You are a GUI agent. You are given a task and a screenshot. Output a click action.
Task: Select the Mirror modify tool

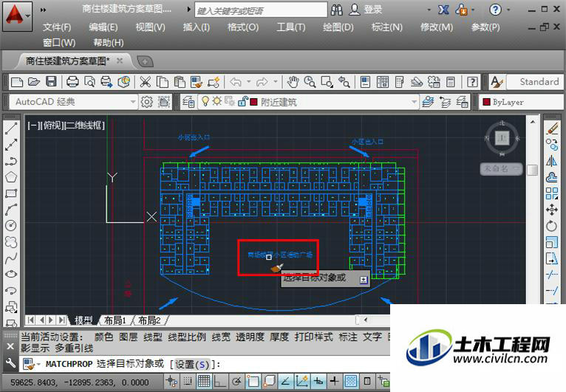pyautogui.click(x=552, y=161)
